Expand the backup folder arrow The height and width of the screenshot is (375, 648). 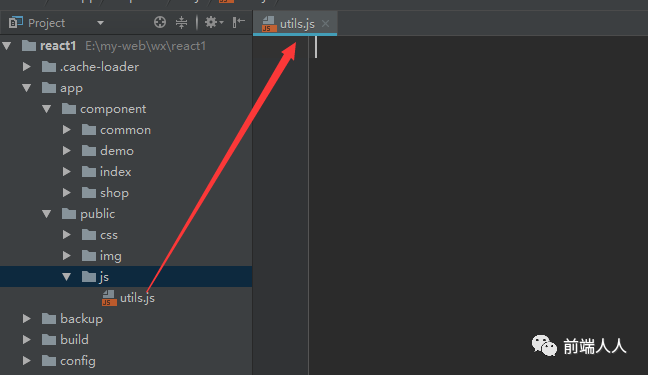26,319
